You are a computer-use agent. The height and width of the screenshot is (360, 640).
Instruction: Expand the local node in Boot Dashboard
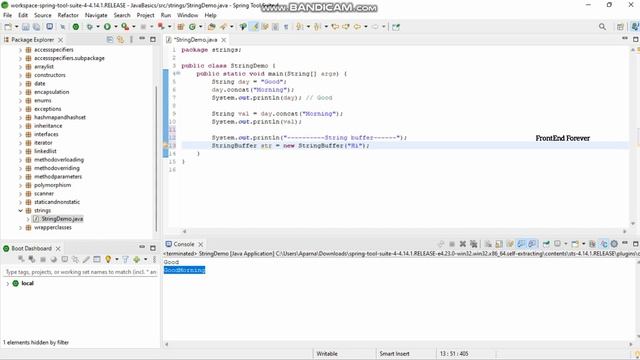coord(7,283)
